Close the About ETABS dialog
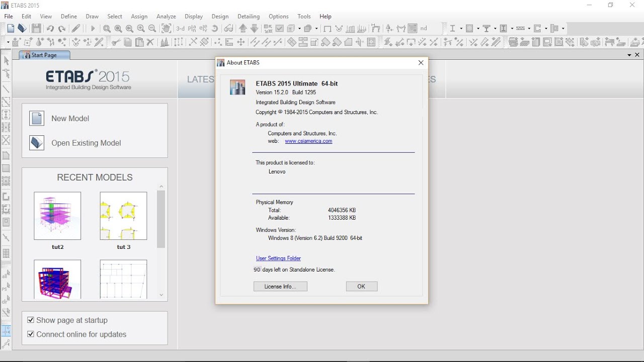 click(421, 63)
